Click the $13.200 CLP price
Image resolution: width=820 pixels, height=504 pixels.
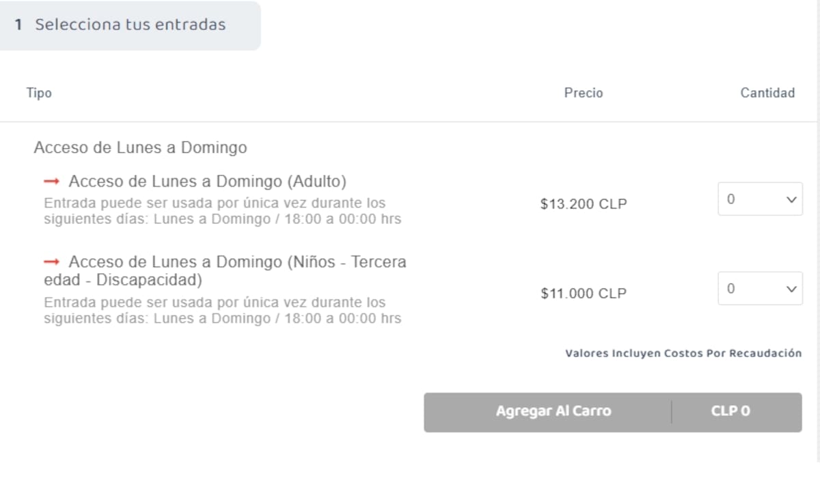(x=584, y=204)
